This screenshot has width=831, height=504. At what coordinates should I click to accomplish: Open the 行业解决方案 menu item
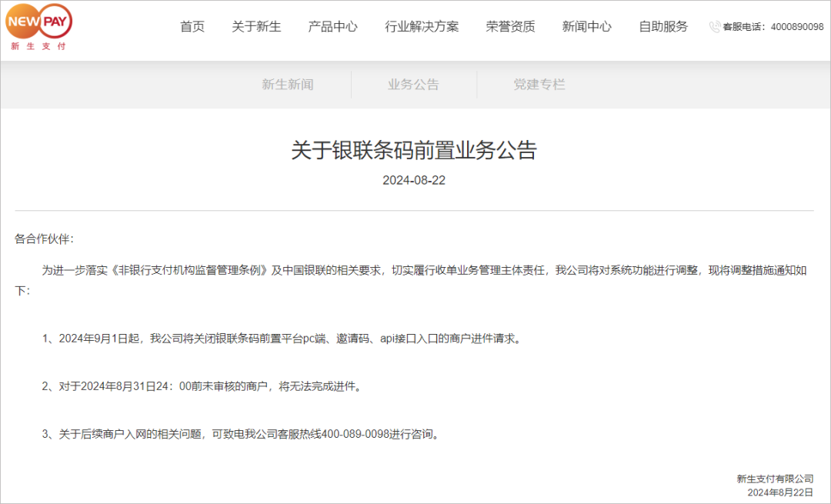(421, 26)
